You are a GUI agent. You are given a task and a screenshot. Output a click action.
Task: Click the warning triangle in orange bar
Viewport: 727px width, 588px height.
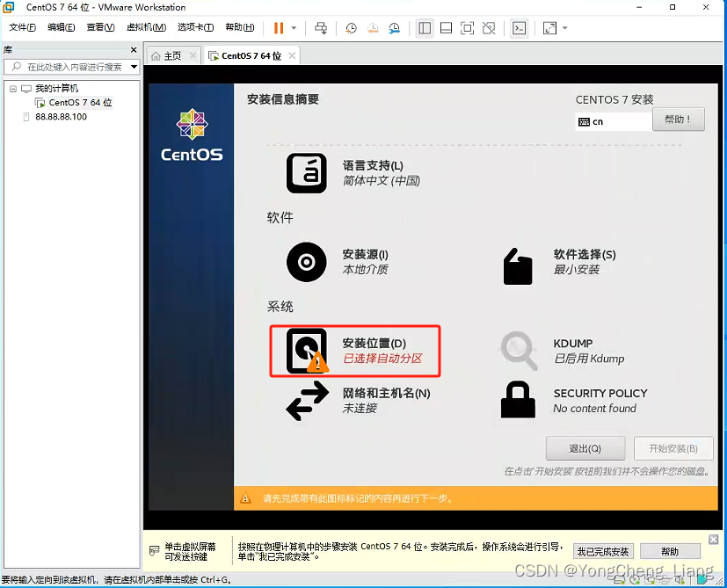click(245, 498)
